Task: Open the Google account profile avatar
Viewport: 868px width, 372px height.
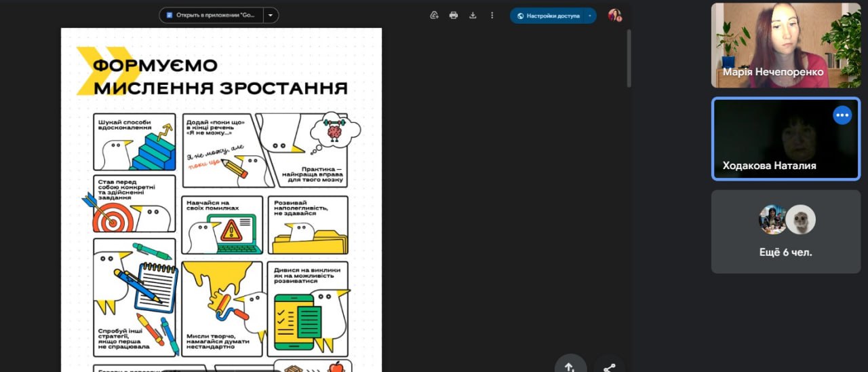Action: pos(614,15)
